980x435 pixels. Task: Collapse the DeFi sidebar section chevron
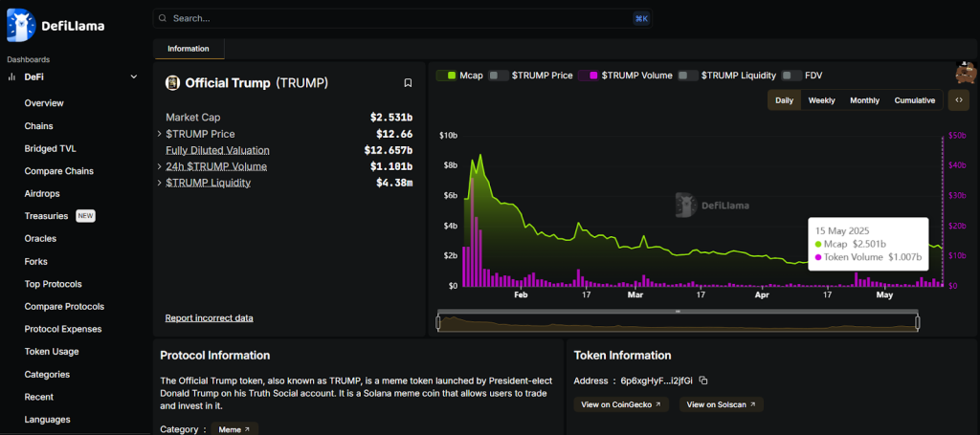point(133,76)
